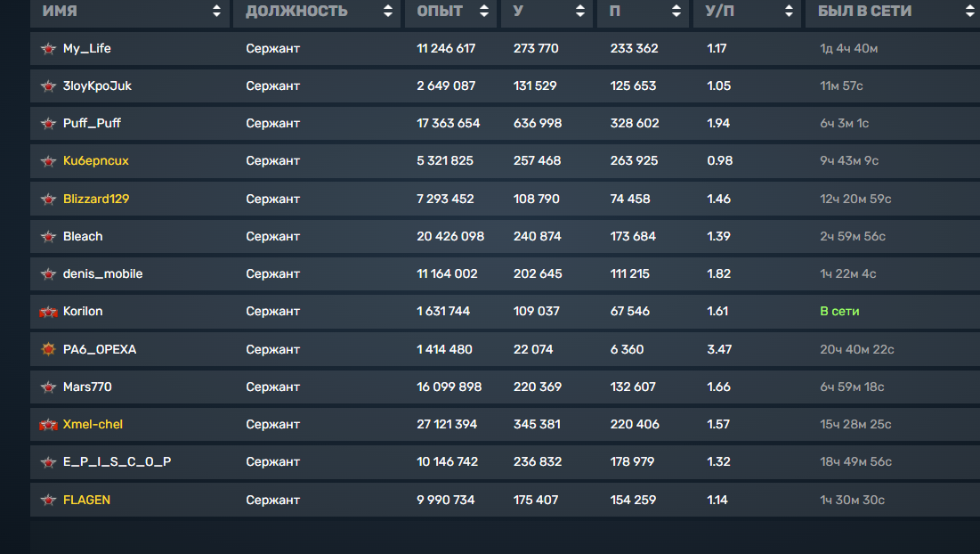Open player profile Kuберпсих
Screen dimensions: 980x554
tap(95, 160)
